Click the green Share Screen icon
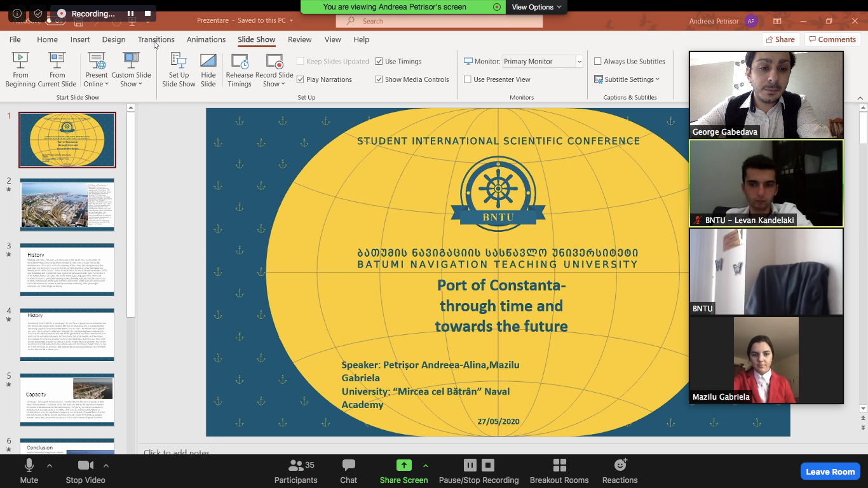The width and height of the screenshot is (868, 488). [403, 465]
